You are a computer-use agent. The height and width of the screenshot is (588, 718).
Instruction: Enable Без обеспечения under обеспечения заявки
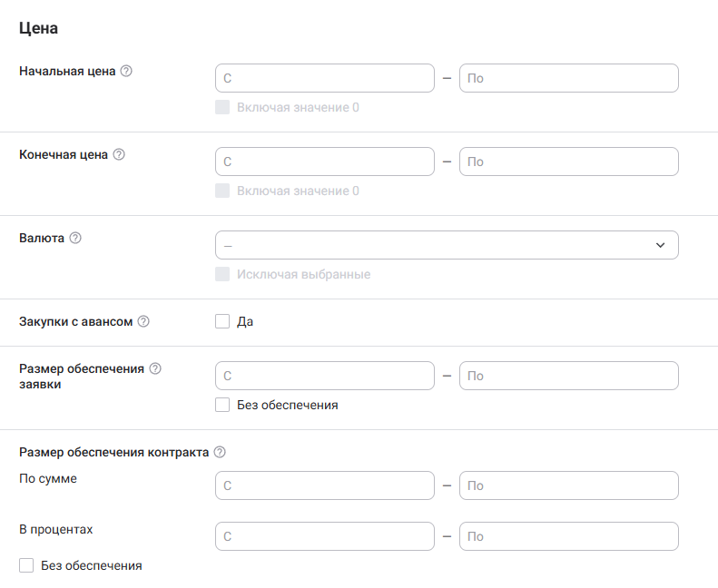coord(222,405)
